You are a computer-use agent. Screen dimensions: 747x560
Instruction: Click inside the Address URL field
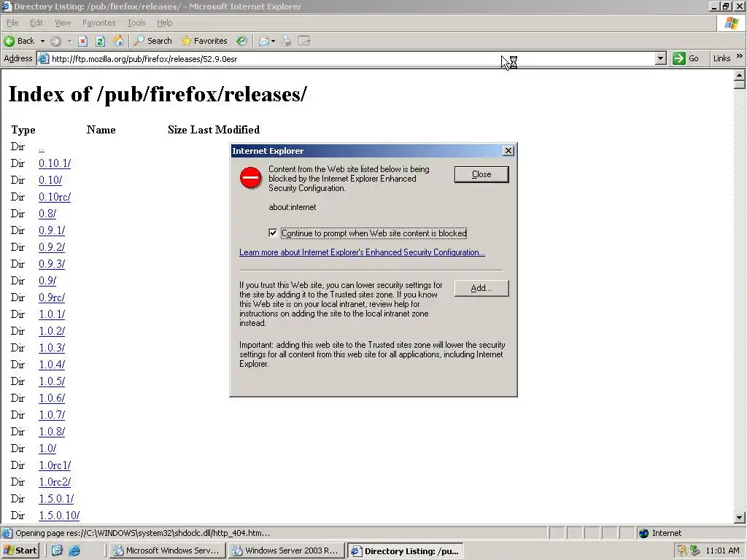point(350,59)
